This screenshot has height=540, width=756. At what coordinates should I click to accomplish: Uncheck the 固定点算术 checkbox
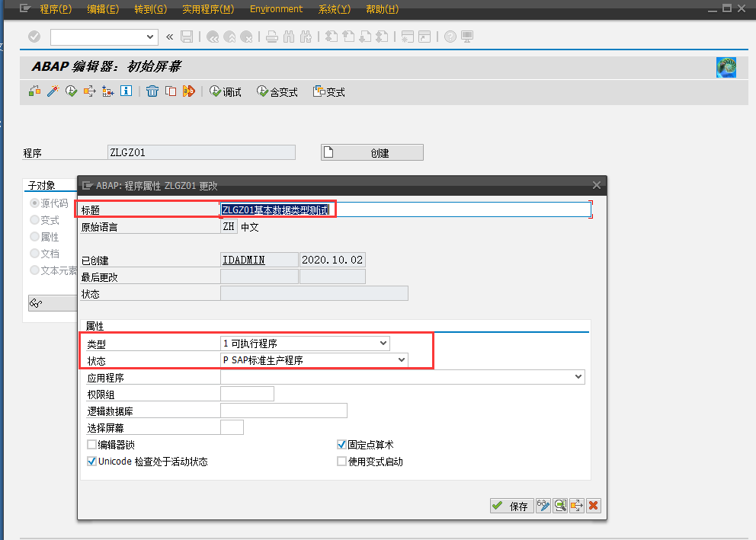click(x=341, y=443)
